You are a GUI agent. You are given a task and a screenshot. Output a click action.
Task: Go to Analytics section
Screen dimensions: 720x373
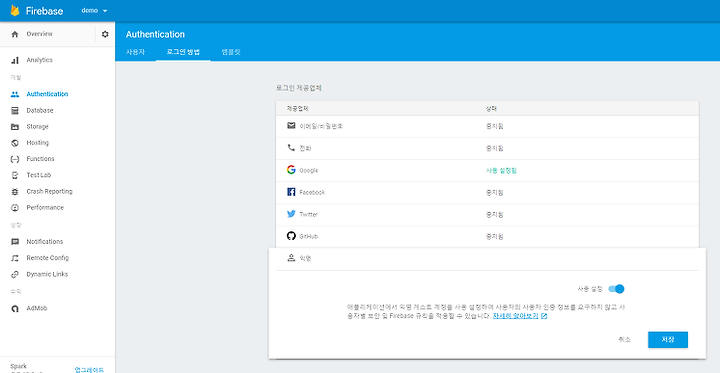39,60
